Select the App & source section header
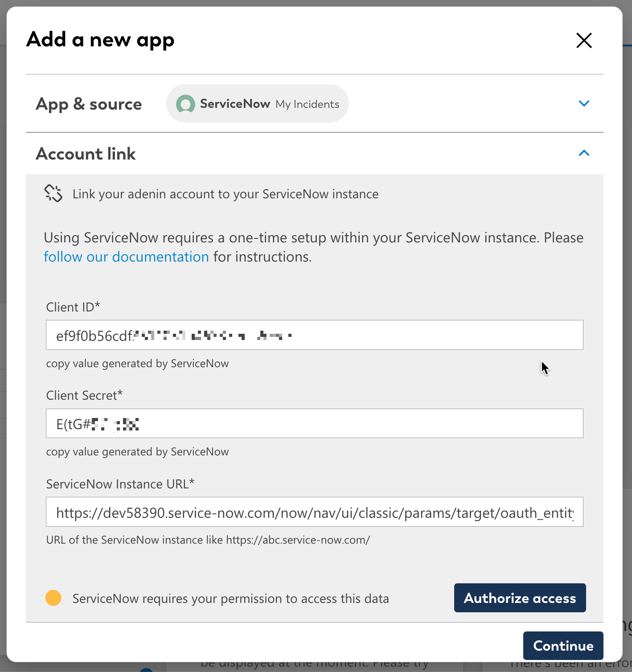This screenshot has width=632, height=672. click(x=89, y=103)
